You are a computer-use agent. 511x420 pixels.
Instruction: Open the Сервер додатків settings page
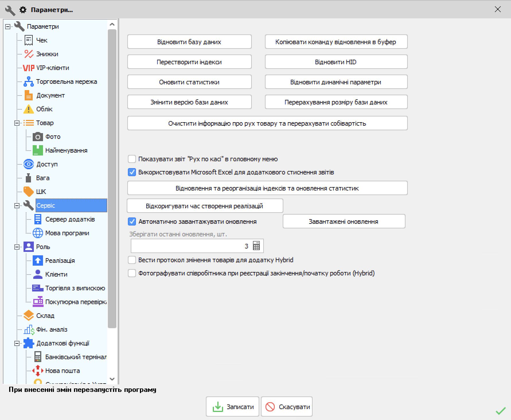coord(70,219)
